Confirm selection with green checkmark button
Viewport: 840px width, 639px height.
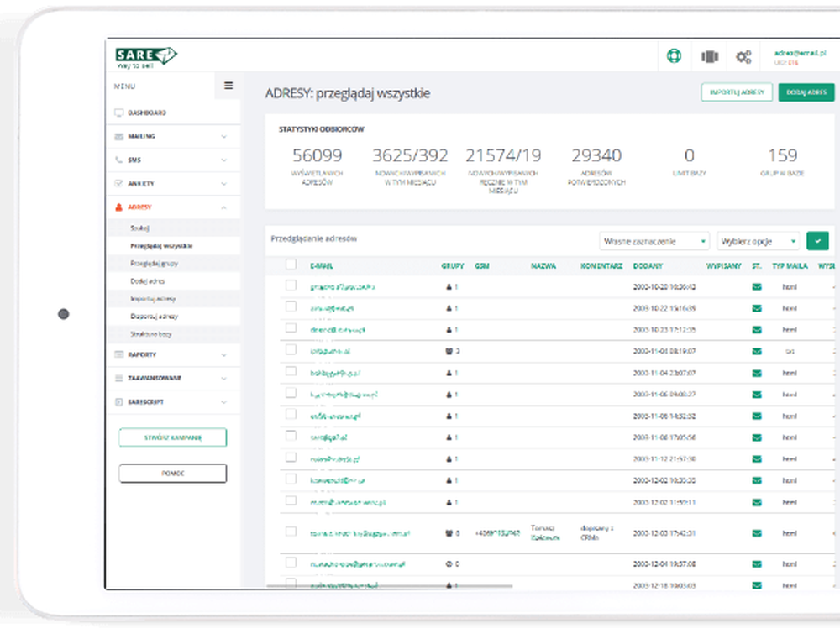pyautogui.click(x=817, y=241)
